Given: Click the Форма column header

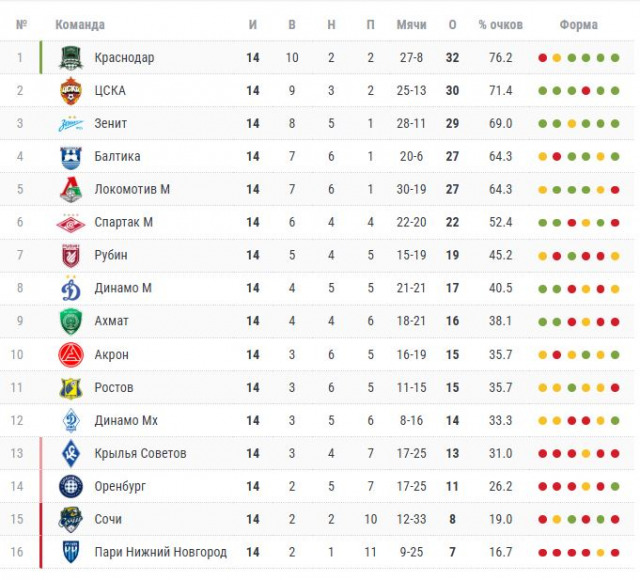Looking at the screenshot, I should click(578, 25).
